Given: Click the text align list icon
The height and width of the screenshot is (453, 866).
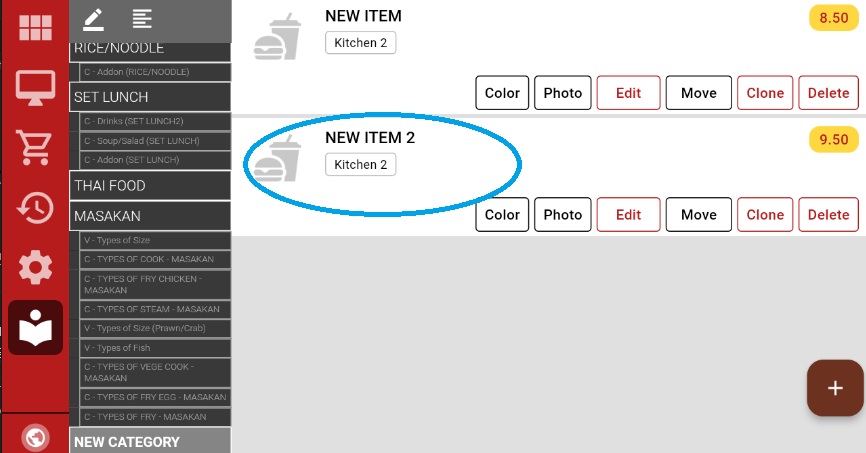Looking at the screenshot, I should [x=142, y=18].
